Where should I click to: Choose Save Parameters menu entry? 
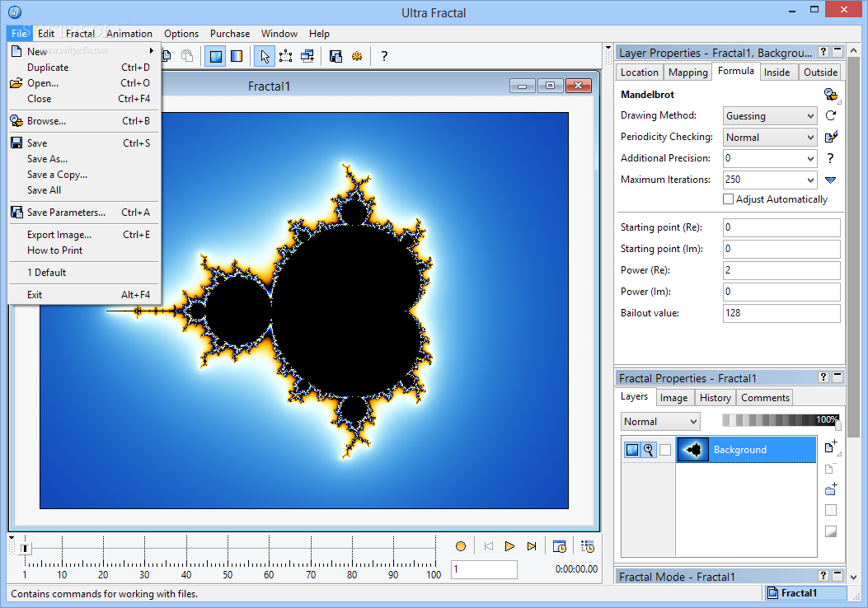pyautogui.click(x=84, y=213)
